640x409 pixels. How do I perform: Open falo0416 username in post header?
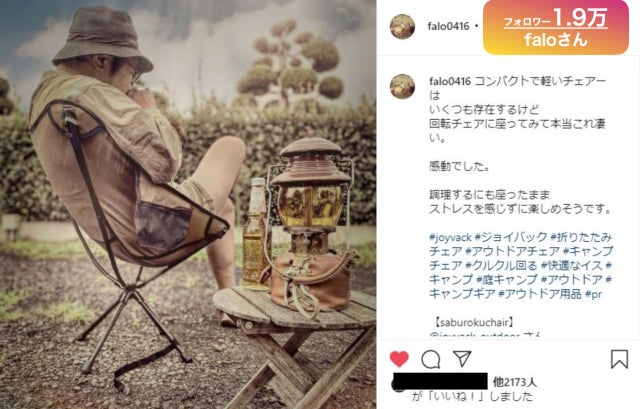[x=449, y=27]
